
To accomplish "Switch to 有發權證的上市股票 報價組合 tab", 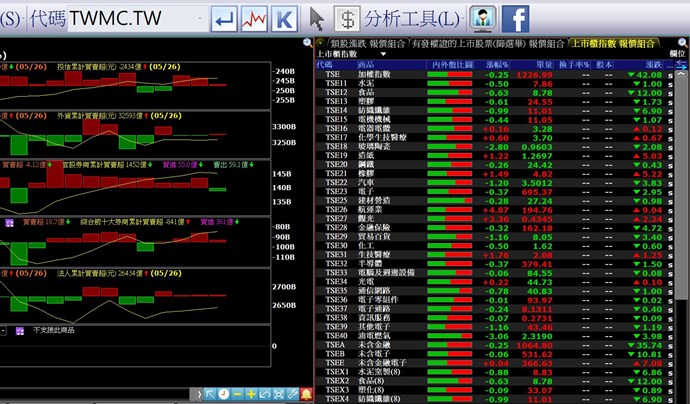I will (488, 44).
